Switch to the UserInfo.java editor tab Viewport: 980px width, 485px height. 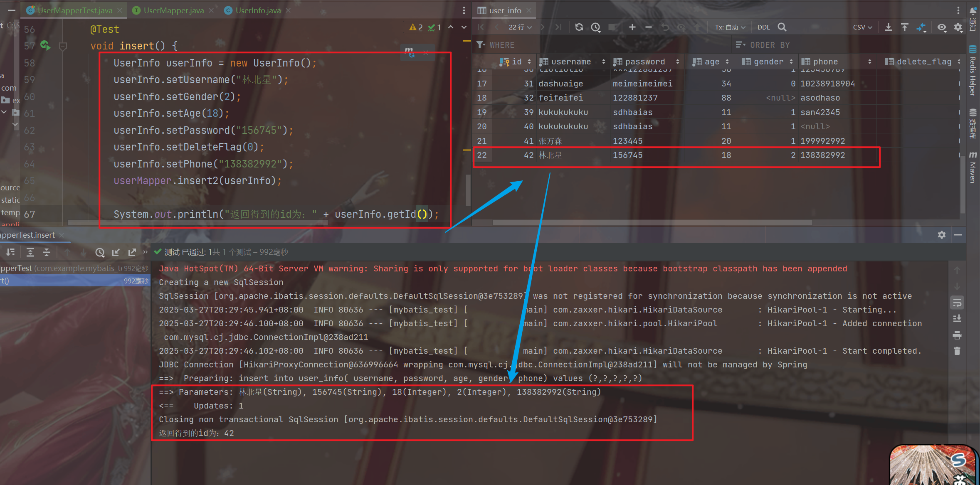258,10
